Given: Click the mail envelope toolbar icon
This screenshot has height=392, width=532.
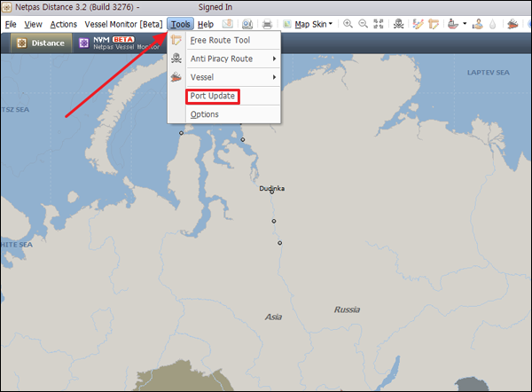Looking at the screenshot, I should point(227,24).
